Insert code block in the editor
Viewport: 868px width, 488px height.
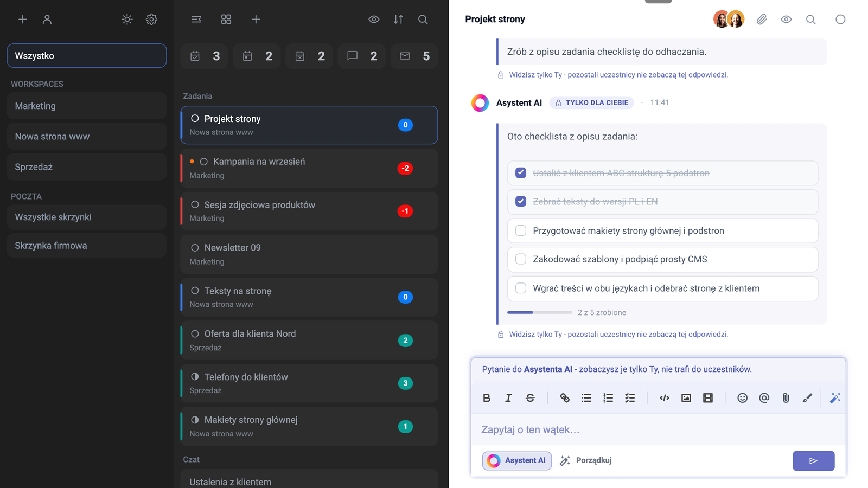665,398
